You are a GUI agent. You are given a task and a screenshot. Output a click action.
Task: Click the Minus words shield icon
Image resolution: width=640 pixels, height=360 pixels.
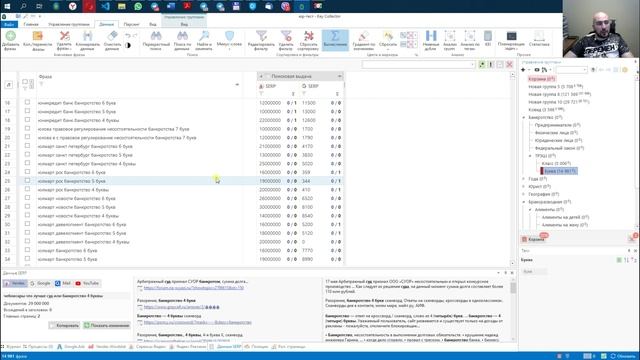(229, 36)
